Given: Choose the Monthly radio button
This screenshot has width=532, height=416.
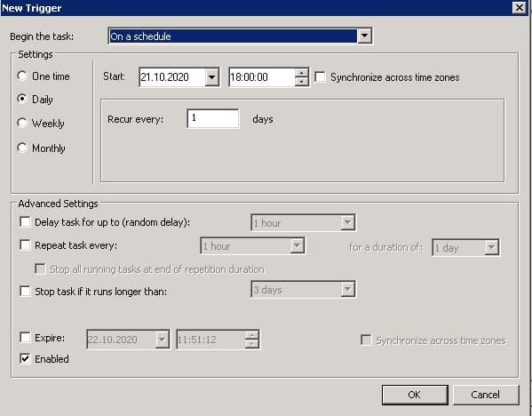Looking at the screenshot, I should pyautogui.click(x=22, y=148).
